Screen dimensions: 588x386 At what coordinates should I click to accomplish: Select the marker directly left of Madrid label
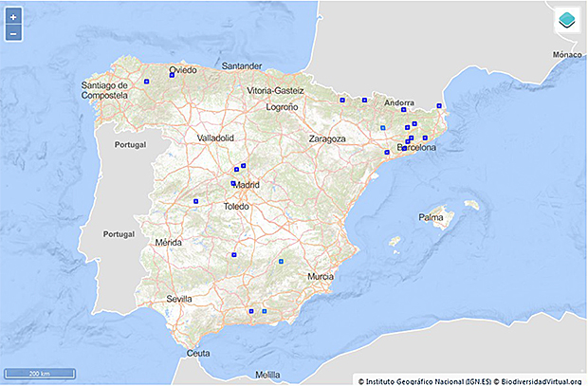pyautogui.click(x=232, y=183)
